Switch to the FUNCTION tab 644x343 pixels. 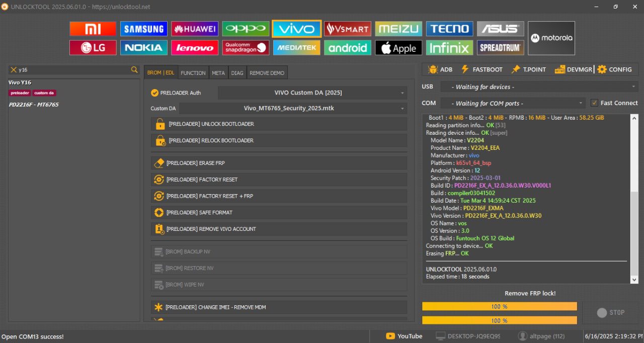pos(193,73)
